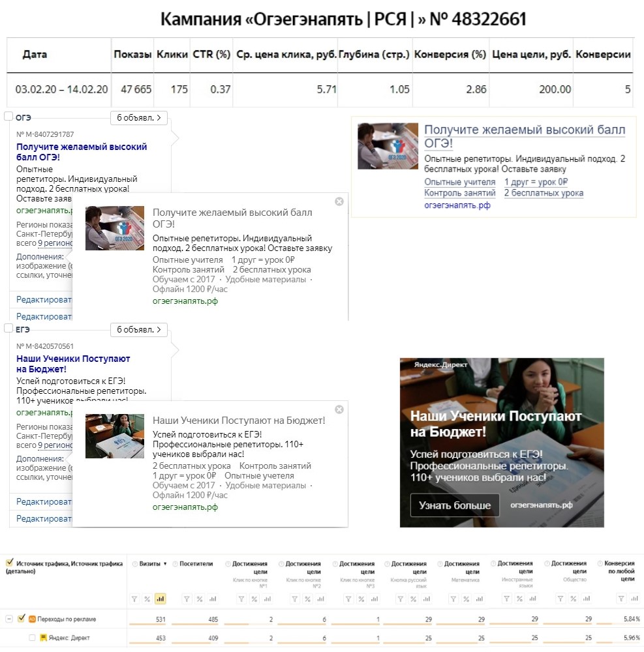
Task: Click the Узнать больше button on banner
Action: point(455,505)
